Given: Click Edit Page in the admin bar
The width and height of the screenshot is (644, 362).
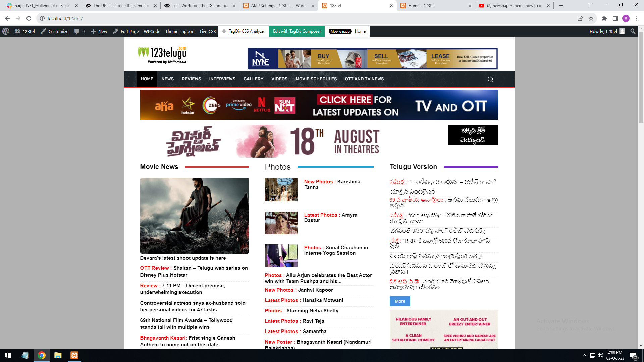Looking at the screenshot, I should (126, 31).
